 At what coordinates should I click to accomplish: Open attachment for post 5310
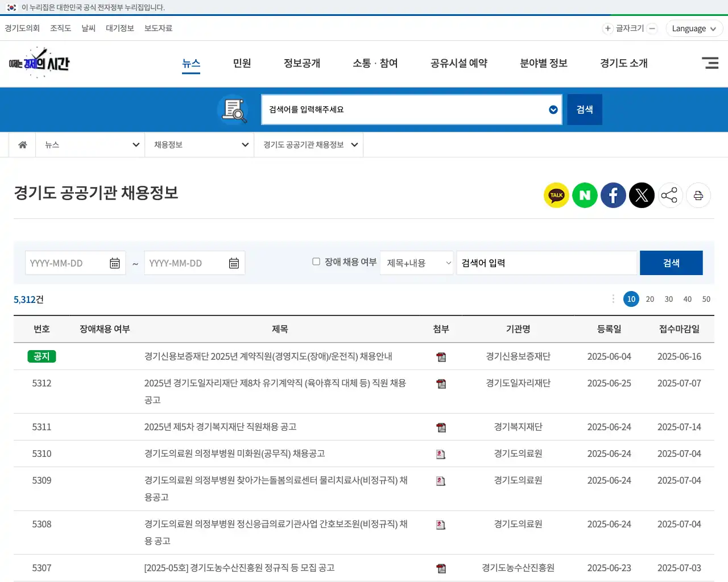(x=441, y=454)
